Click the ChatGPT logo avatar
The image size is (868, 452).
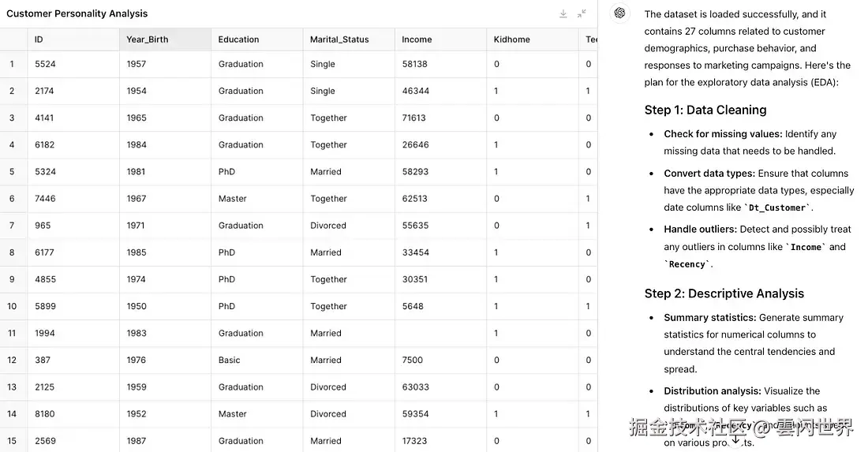click(x=619, y=13)
